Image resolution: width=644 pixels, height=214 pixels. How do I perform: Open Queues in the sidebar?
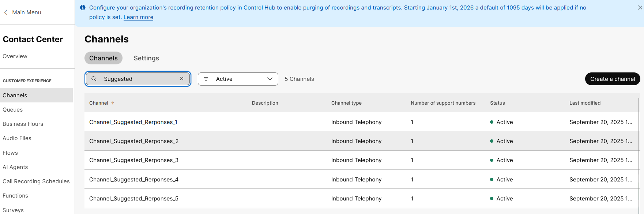pyautogui.click(x=13, y=110)
